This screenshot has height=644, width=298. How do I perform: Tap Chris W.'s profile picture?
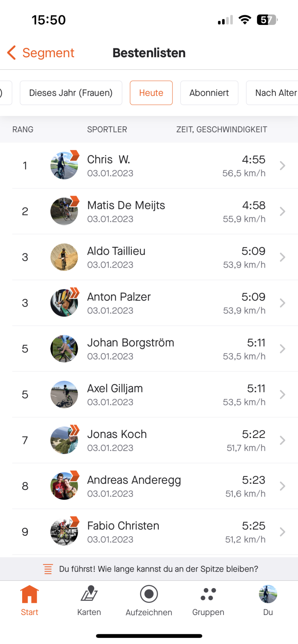click(x=64, y=165)
